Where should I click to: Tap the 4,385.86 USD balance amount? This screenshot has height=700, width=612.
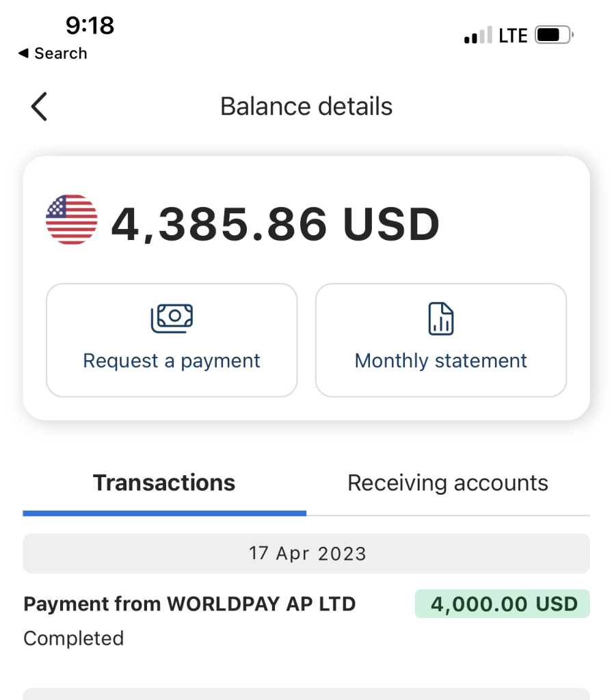tap(275, 224)
